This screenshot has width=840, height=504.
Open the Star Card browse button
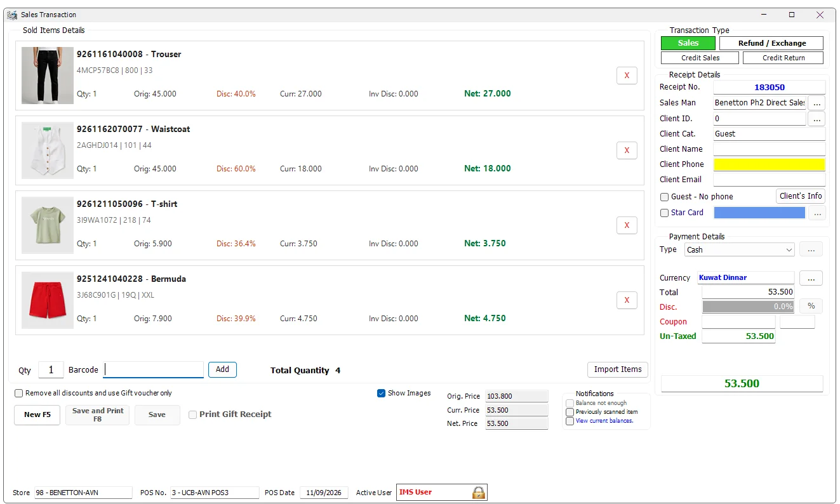(x=817, y=213)
